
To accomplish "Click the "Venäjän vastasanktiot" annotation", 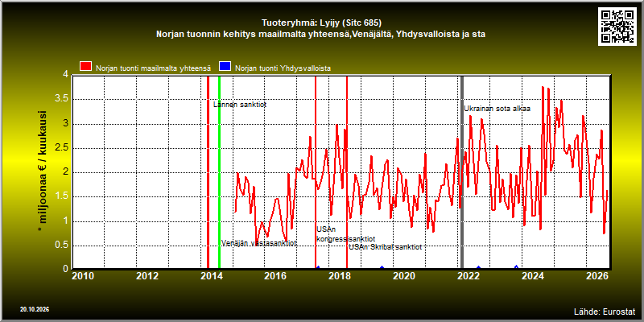I will [258, 243].
